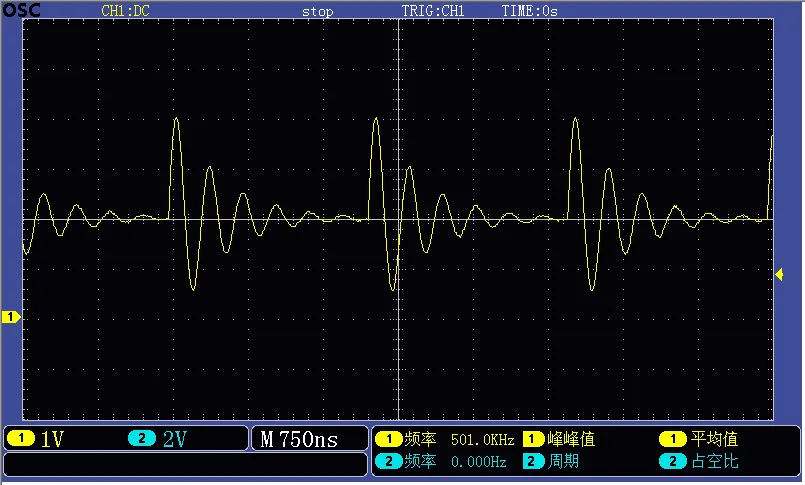Select the channel 1 ground level marker
805x485 pixels.
tap(11, 317)
